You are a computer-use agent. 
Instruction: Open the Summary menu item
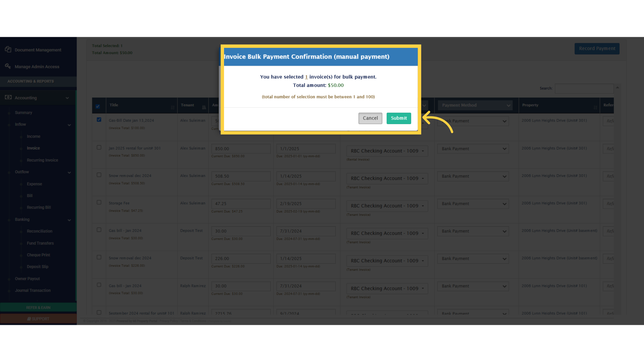(23, 113)
